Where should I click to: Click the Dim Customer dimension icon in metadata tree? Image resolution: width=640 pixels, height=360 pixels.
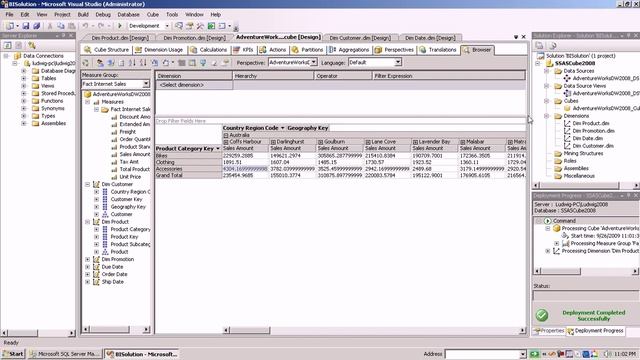click(96, 184)
